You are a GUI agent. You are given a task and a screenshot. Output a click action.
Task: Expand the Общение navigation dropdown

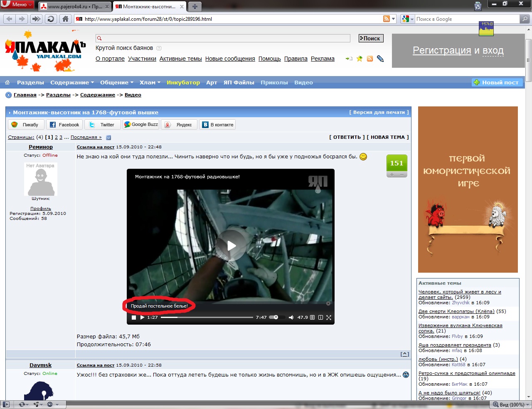pos(116,82)
